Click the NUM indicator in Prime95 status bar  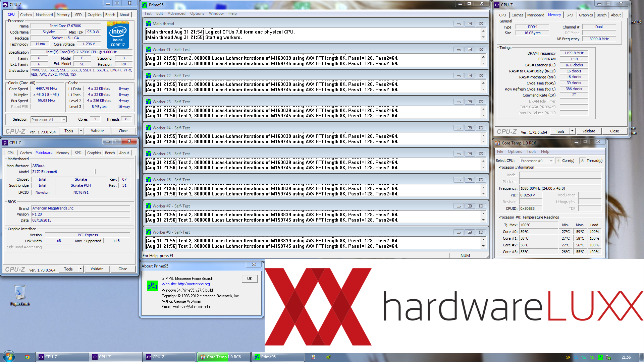pyautogui.click(x=465, y=256)
